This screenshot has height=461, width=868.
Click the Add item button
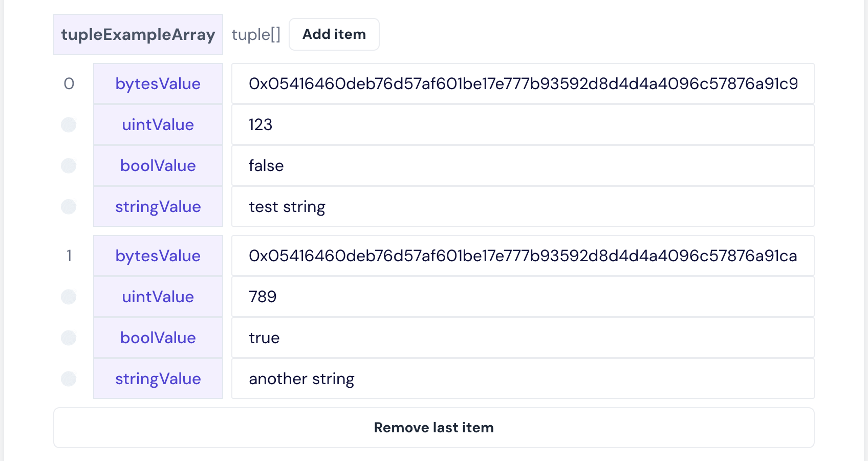point(334,34)
